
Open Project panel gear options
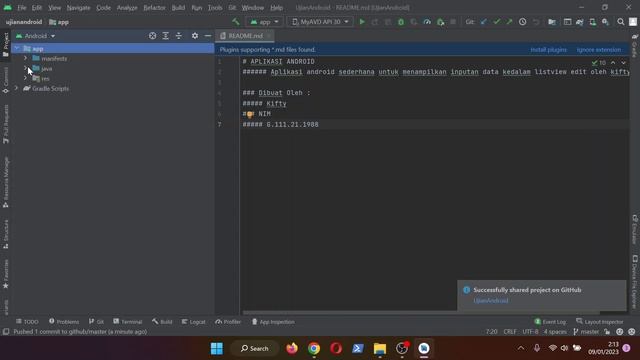(195, 36)
